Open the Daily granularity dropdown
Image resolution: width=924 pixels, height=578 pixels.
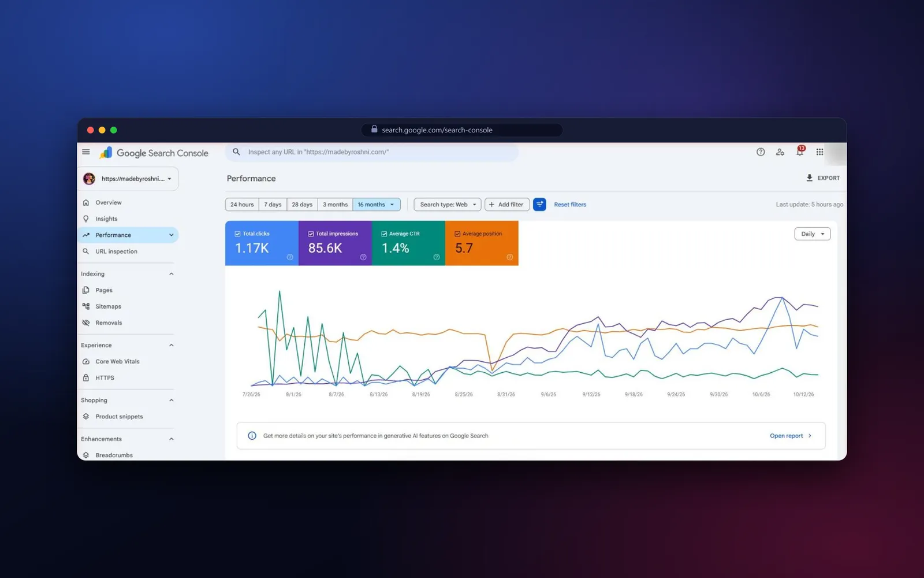[813, 234]
